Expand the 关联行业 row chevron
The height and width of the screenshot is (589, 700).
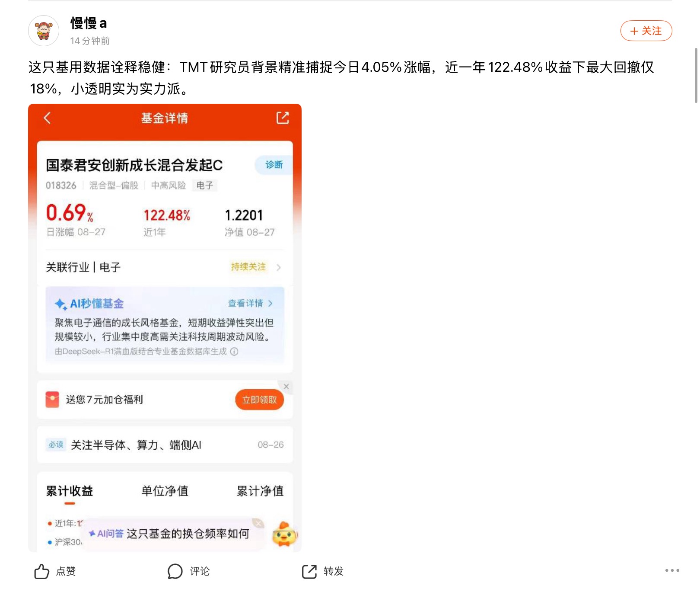click(279, 267)
